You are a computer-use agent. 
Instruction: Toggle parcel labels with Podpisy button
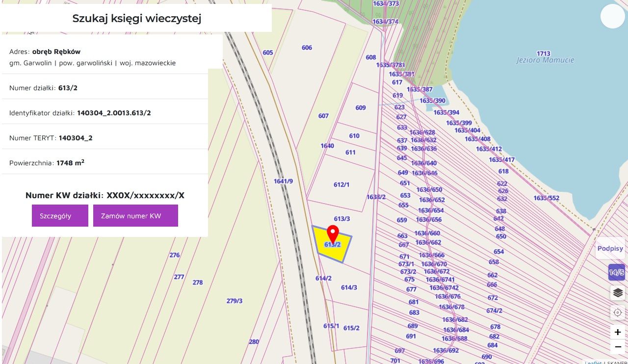[610, 249]
